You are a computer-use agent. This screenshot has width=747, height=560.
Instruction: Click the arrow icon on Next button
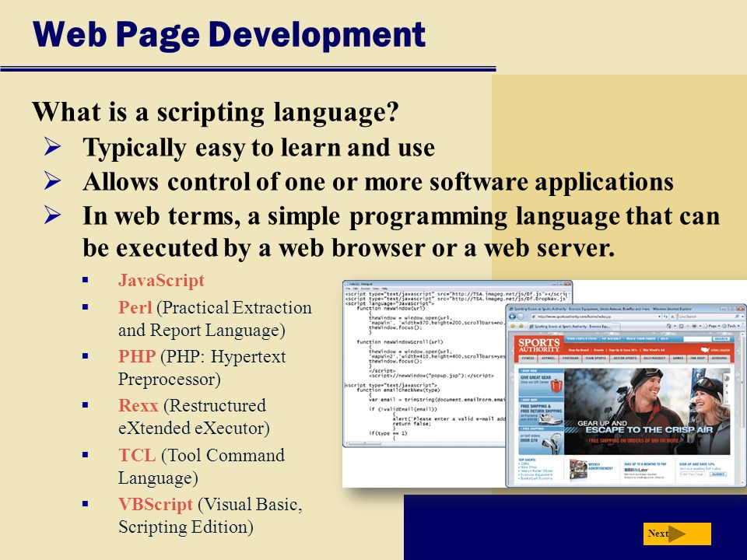click(x=676, y=534)
